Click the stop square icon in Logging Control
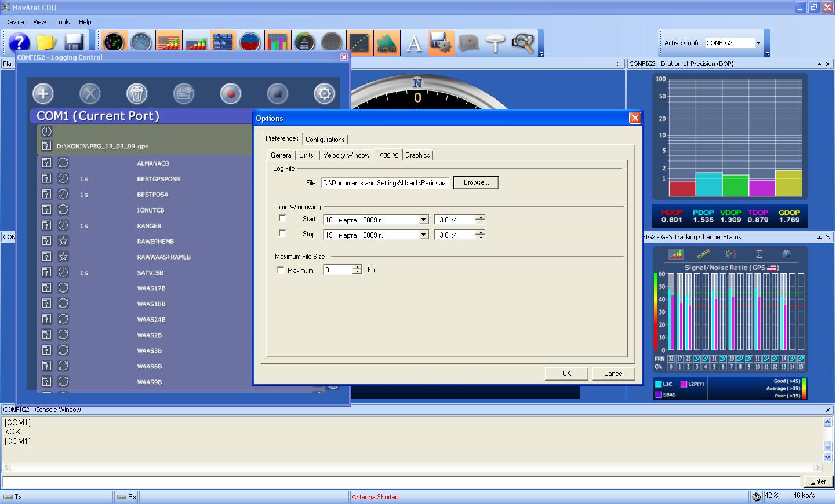The height and width of the screenshot is (504, 836). (278, 93)
